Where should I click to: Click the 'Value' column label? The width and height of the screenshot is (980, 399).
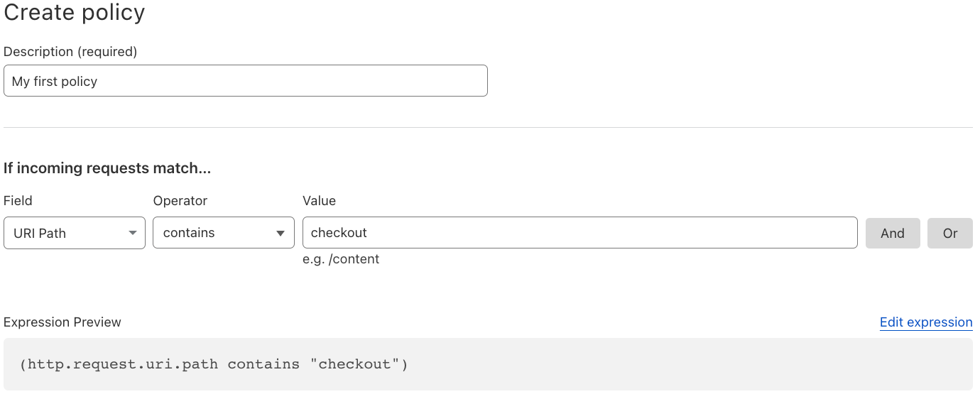click(x=319, y=201)
